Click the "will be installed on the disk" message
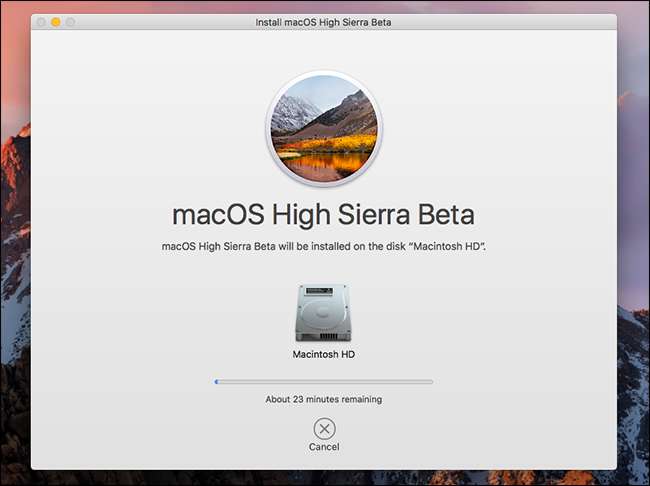This screenshot has height=486, width=650. (324, 246)
